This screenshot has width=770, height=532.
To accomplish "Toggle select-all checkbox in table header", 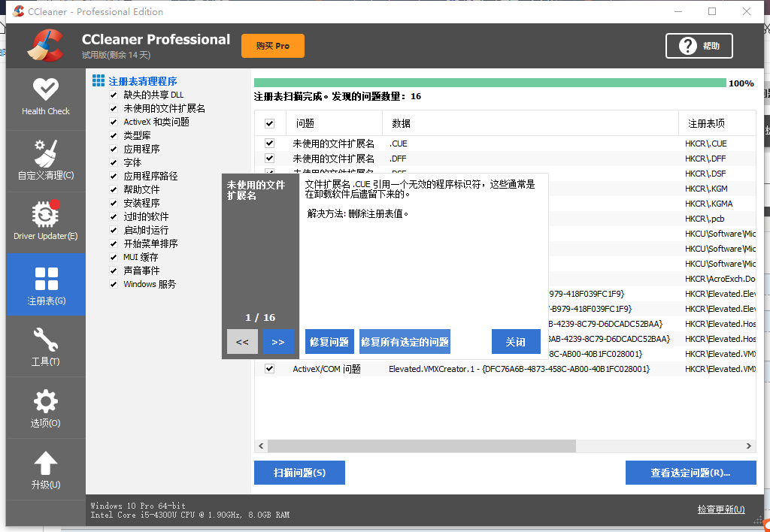I will click(270, 124).
